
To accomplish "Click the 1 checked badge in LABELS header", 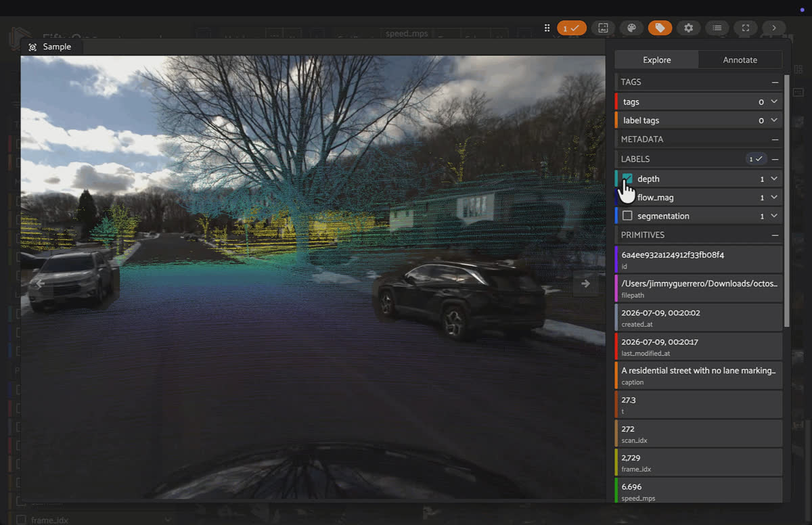I will tap(755, 159).
